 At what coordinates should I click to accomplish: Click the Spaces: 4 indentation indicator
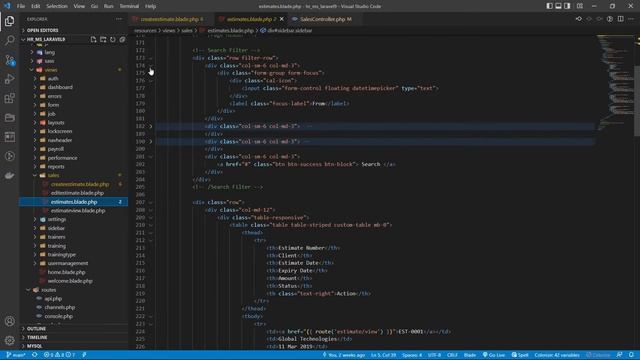click(x=412, y=355)
